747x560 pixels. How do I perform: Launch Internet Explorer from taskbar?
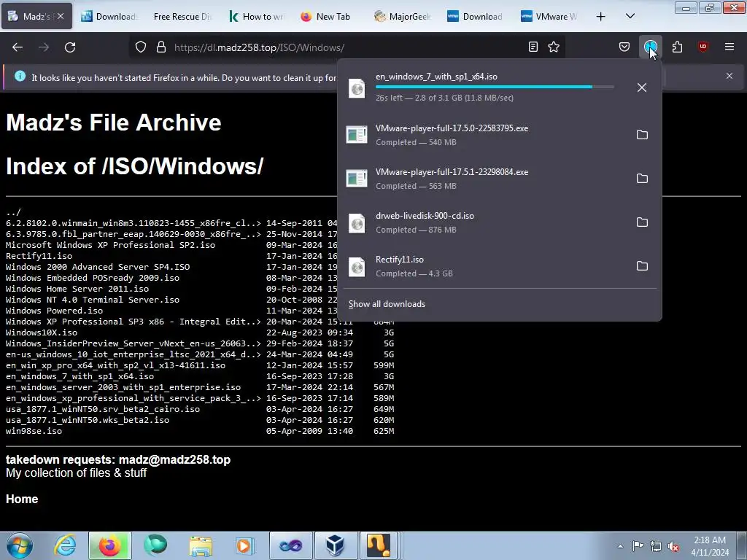point(65,545)
